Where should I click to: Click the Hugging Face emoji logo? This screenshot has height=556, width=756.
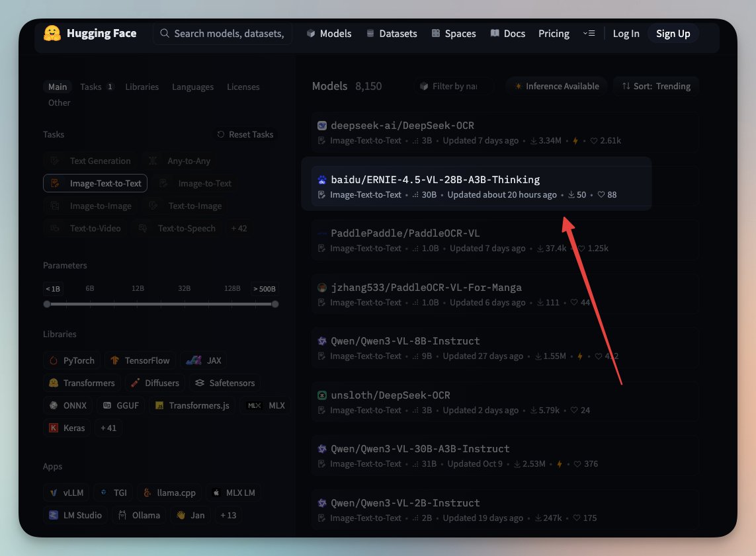coord(52,33)
